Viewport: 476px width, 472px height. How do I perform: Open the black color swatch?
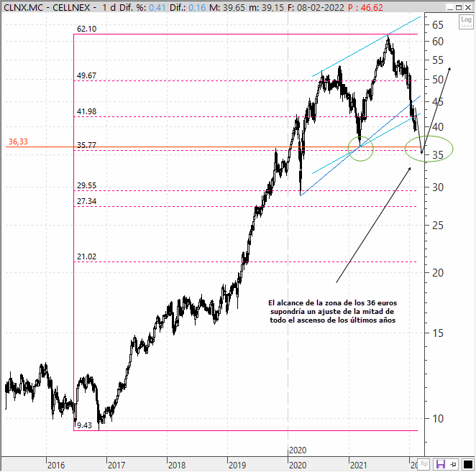[x=468, y=464]
